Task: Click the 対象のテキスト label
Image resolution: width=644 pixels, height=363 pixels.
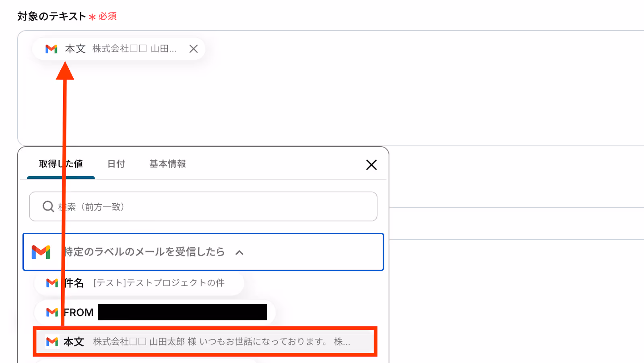Action: 52,16
